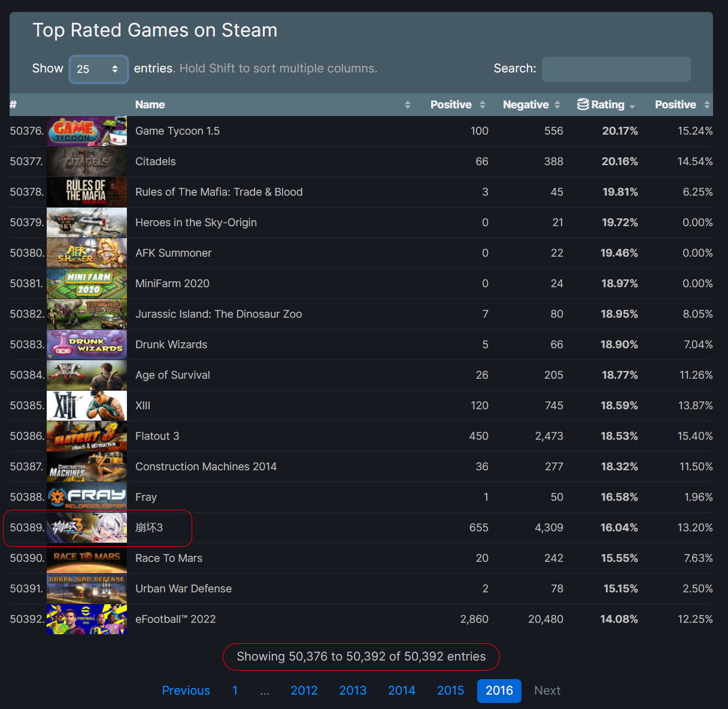Open the Drunk Wizards thumbnail
This screenshot has width=728, height=709.
(x=87, y=345)
